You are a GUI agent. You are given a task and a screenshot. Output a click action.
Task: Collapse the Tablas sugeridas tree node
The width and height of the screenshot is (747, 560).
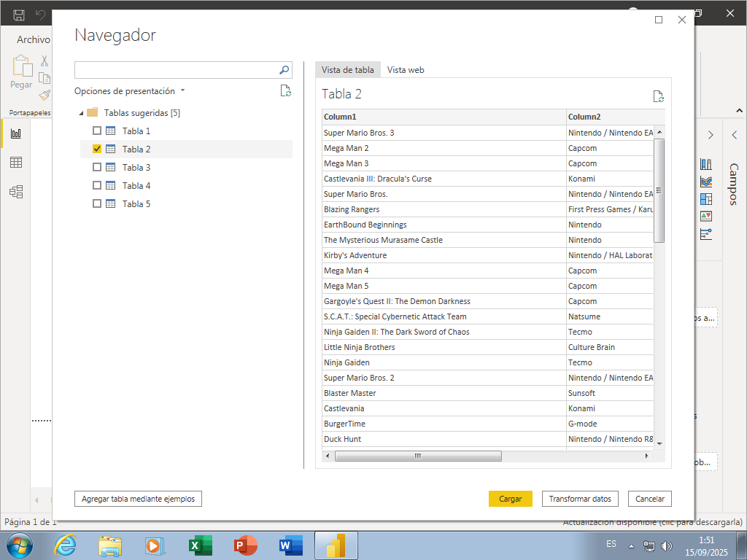[81, 113]
